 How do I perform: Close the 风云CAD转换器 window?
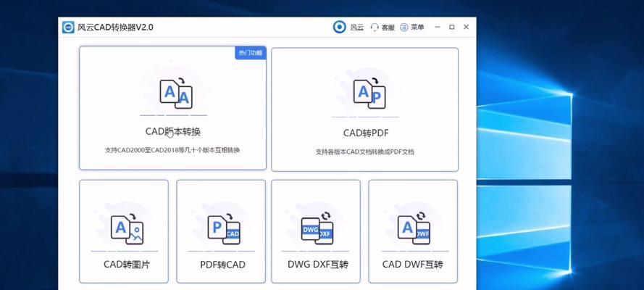[x=467, y=27]
